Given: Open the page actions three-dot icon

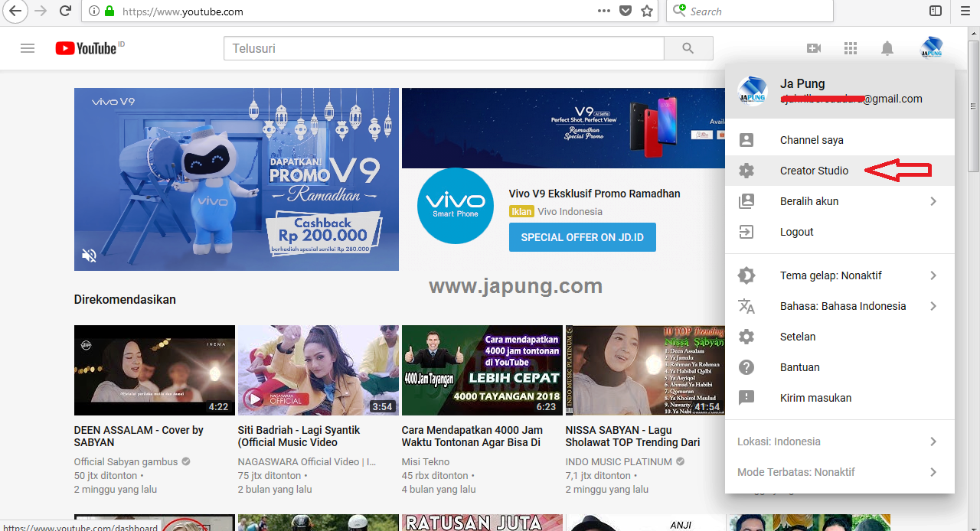Looking at the screenshot, I should (x=604, y=11).
